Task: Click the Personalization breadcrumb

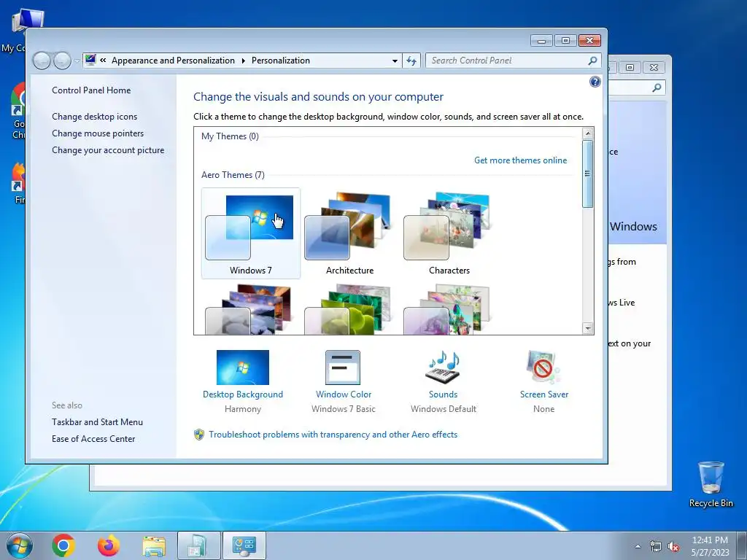Action: coord(281,61)
